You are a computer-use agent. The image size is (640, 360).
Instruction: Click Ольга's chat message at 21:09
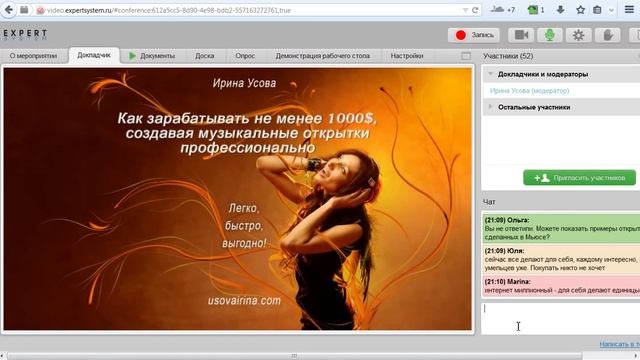click(561, 228)
